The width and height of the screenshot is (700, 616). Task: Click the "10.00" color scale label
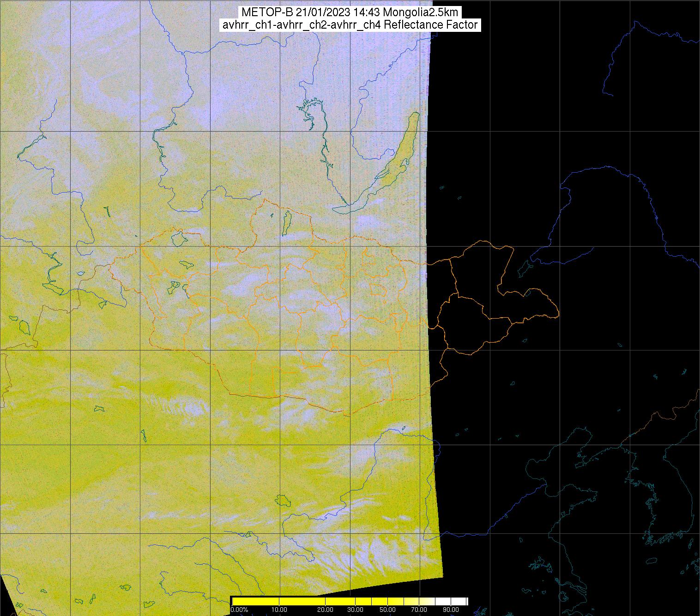click(279, 610)
